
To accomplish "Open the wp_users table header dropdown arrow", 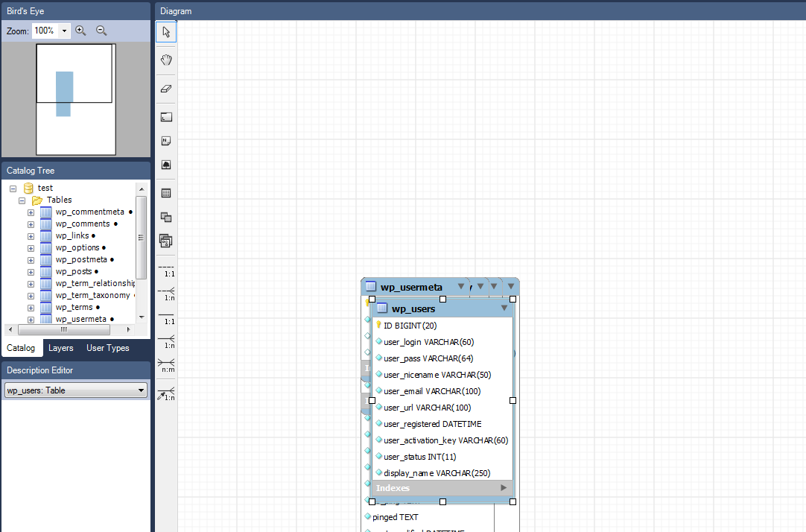I will click(504, 308).
